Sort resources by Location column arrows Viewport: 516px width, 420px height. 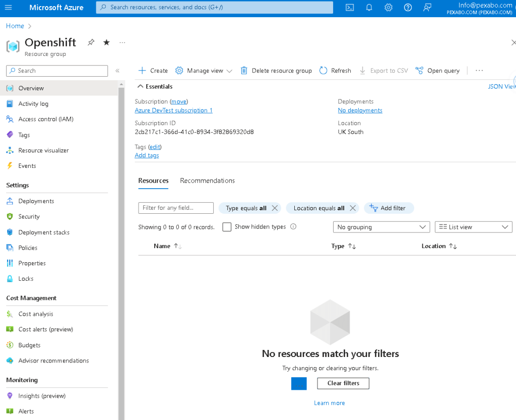click(453, 246)
